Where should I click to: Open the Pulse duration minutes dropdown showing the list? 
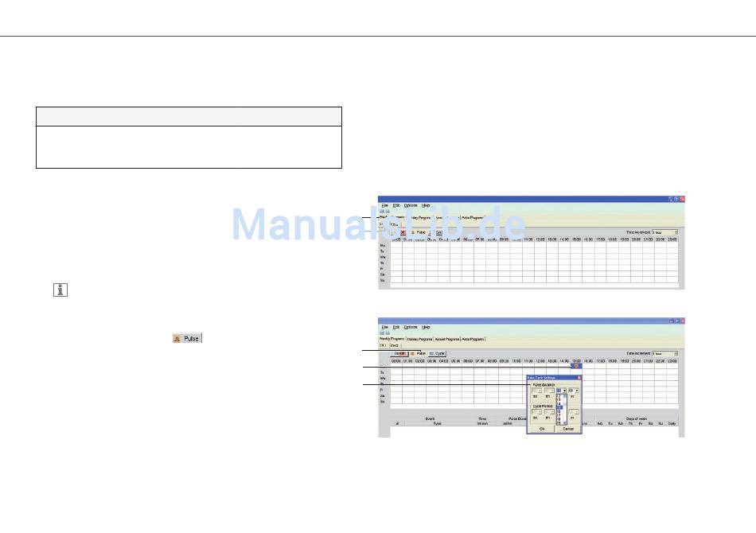(561, 391)
